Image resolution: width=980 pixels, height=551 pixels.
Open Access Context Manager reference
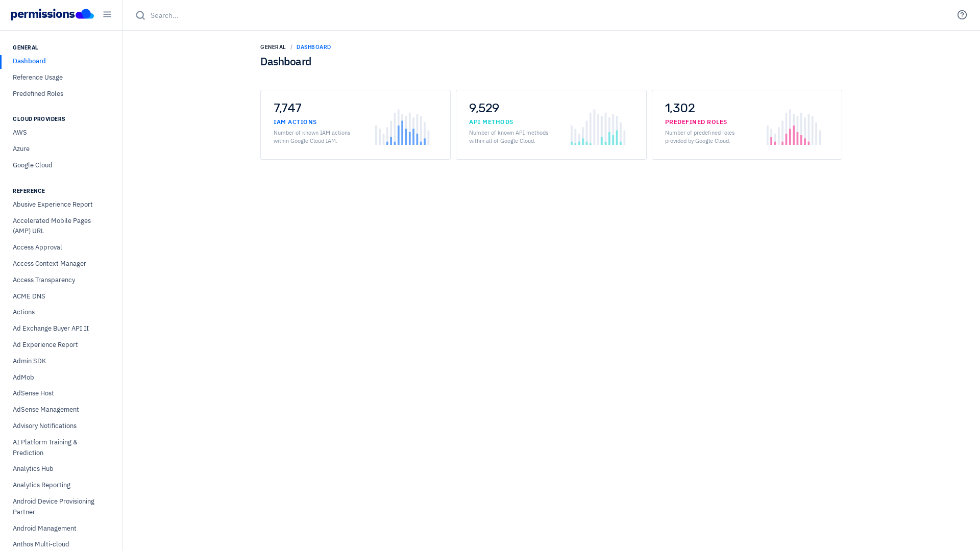pyautogui.click(x=50, y=264)
